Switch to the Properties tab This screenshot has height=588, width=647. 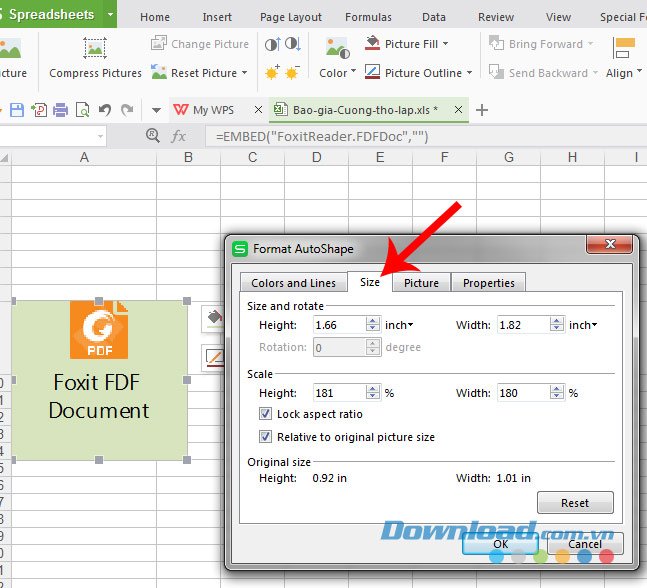(489, 283)
